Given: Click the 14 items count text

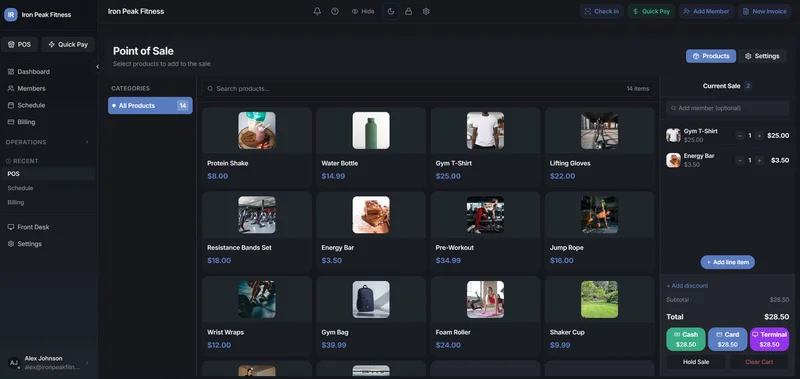Looking at the screenshot, I should pos(638,89).
